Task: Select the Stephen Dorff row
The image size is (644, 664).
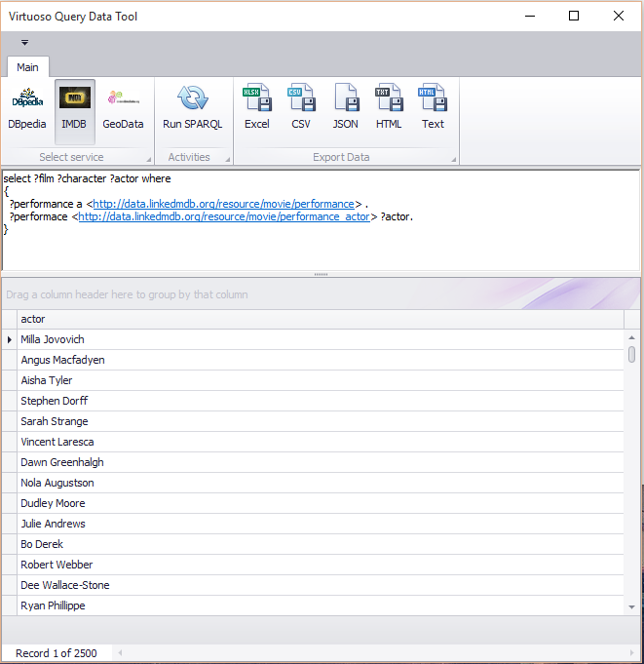Action: 321,401
